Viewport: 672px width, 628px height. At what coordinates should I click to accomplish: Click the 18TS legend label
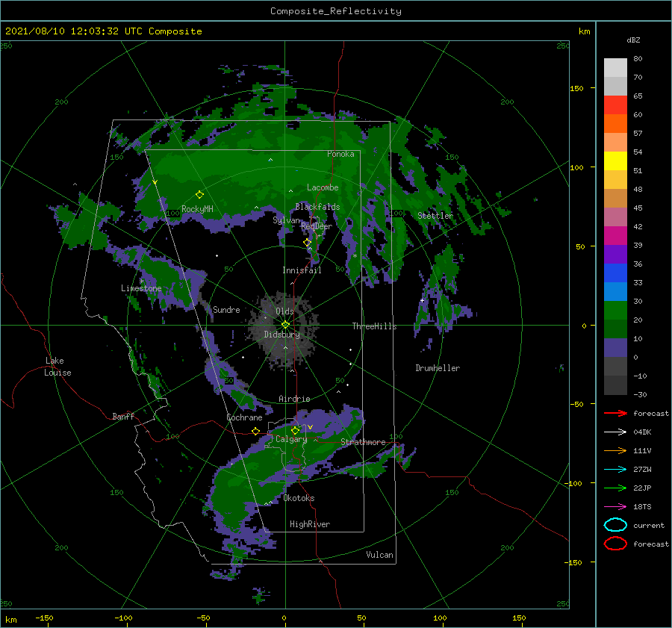pos(642,507)
